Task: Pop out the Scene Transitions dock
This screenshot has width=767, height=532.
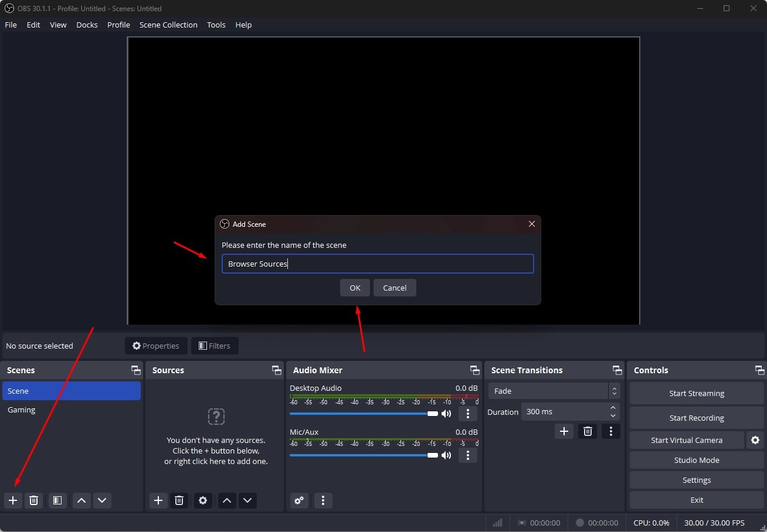Action: [617, 370]
